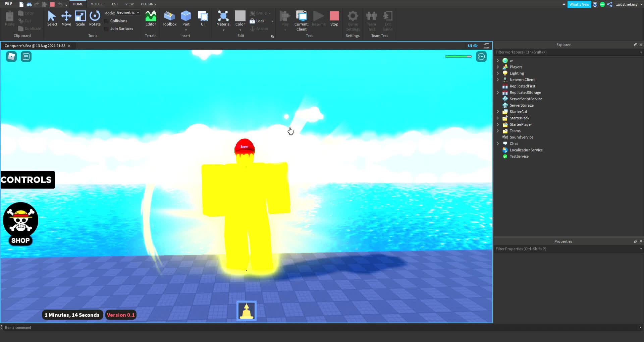Select the Buddha hotbar item
The height and width of the screenshot is (342, 644).
(x=247, y=311)
